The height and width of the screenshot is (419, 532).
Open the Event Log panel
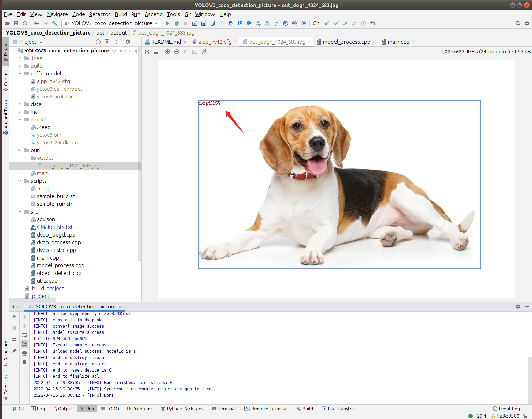click(506, 409)
